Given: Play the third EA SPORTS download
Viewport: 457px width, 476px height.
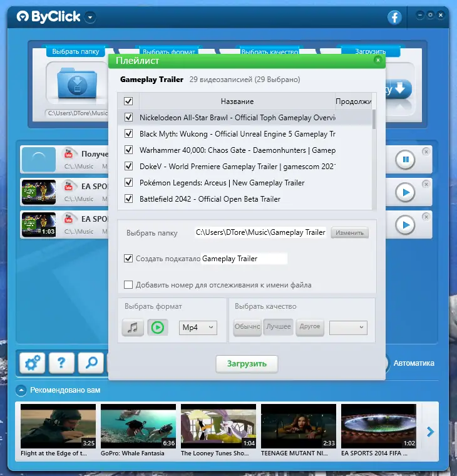Looking at the screenshot, I should pos(405,225).
